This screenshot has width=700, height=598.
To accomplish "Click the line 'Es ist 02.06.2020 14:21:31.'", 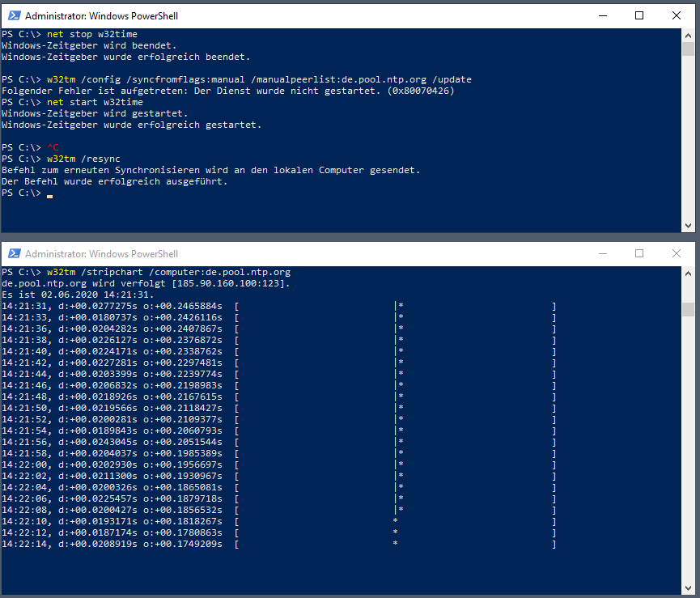I will [78, 295].
